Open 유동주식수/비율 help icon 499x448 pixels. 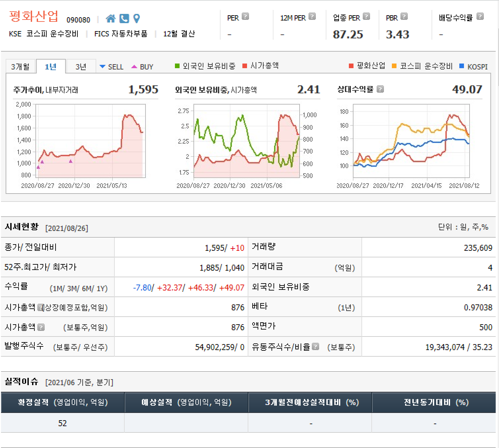[x=315, y=346]
